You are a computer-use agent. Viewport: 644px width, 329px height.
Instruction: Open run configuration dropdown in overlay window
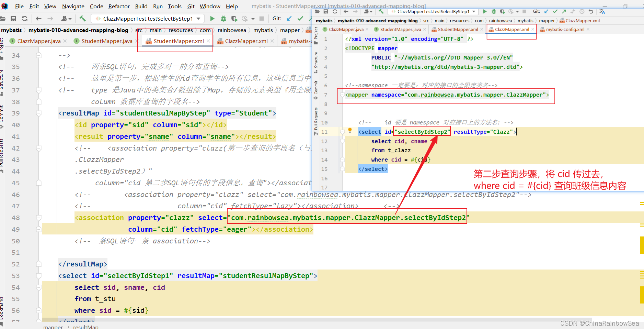pyautogui.click(x=474, y=12)
